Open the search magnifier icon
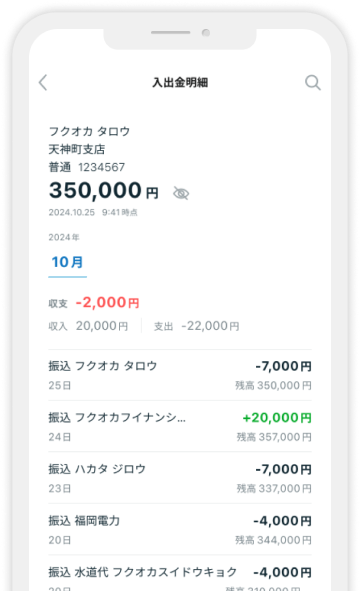The height and width of the screenshot is (591, 360). click(x=313, y=82)
